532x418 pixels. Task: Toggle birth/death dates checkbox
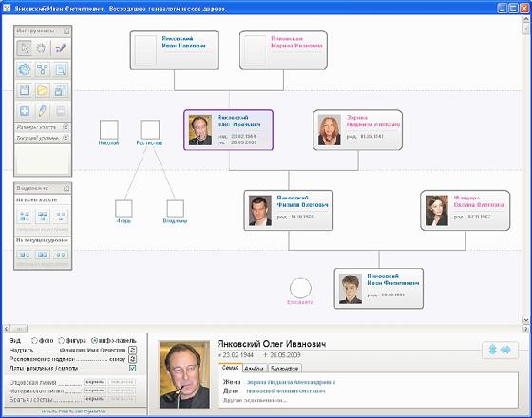coord(133,369)
